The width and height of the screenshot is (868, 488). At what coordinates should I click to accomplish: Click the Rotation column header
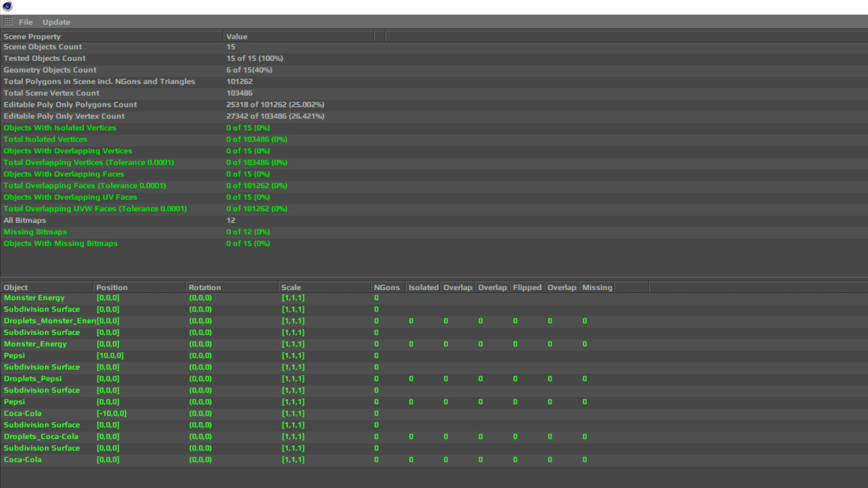point(204,287)
